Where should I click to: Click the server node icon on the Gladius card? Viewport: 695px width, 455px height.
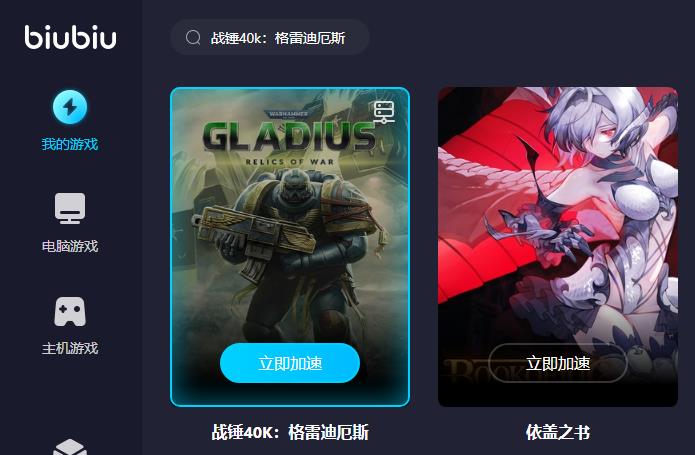[384, 112]
